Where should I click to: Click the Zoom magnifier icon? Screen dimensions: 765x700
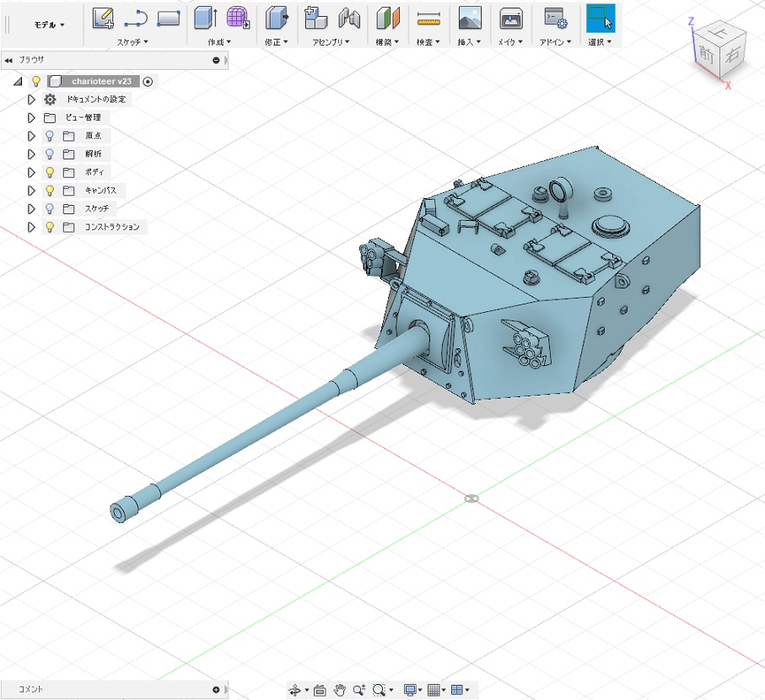[x=359, y=690]
